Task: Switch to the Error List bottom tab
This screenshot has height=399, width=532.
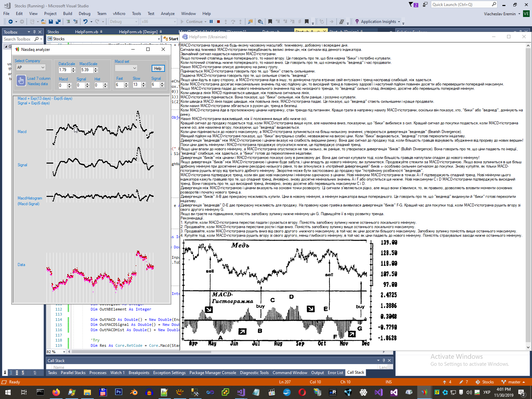Action: coord(335,373)
